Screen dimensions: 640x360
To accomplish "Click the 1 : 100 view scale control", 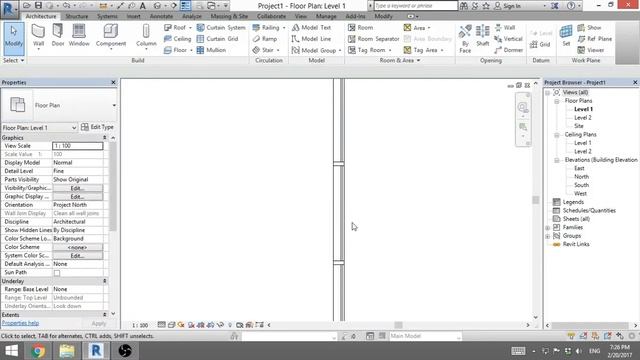I will pyautogui.click(x=140, y=325).
